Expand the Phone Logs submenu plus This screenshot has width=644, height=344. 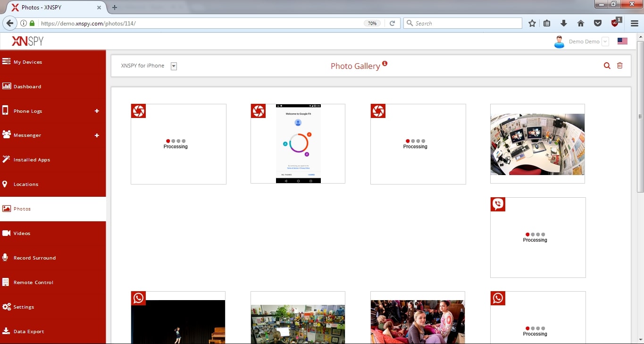(97, 111)
